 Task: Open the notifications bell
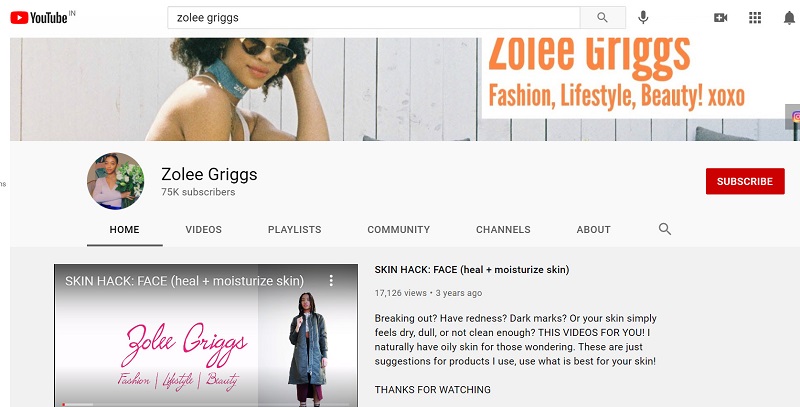coord(789,18)
